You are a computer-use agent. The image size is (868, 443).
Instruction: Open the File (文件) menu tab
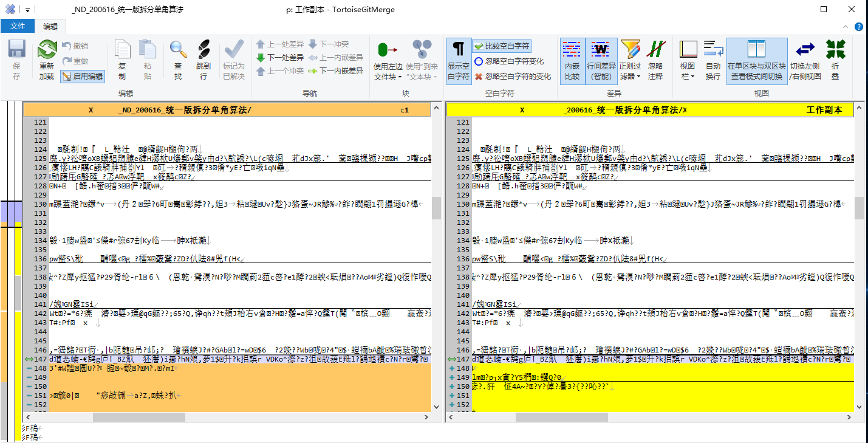pos(18,26)
